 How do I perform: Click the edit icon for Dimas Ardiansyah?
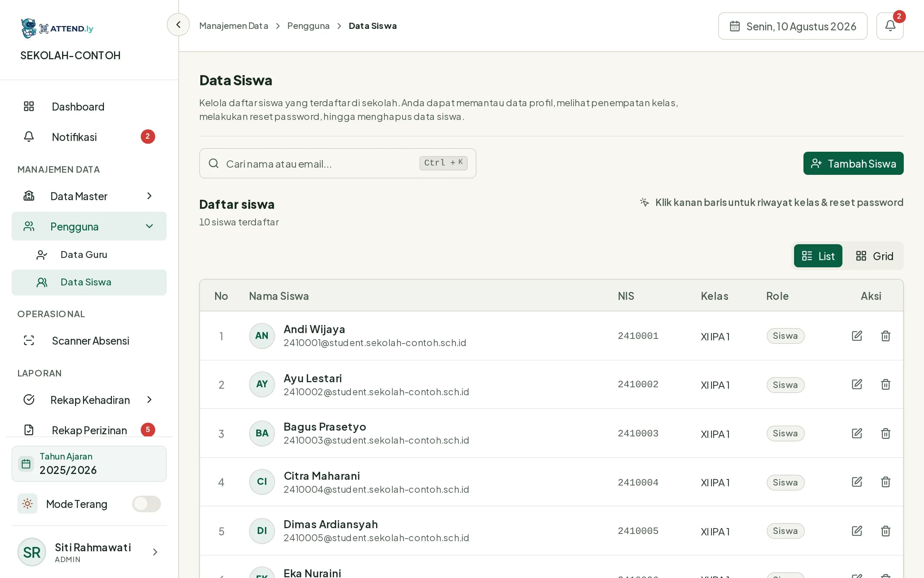(x=857, y=531)
